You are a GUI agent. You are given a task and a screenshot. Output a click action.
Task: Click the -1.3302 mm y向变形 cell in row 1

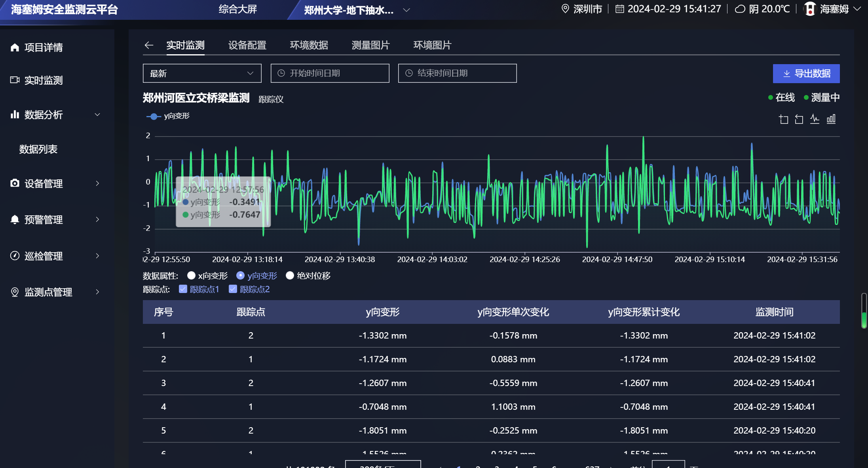pos(382,335)
